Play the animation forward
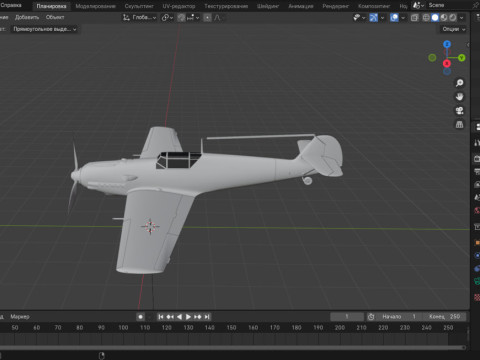The image size is (480, 360). coord(188,317)
